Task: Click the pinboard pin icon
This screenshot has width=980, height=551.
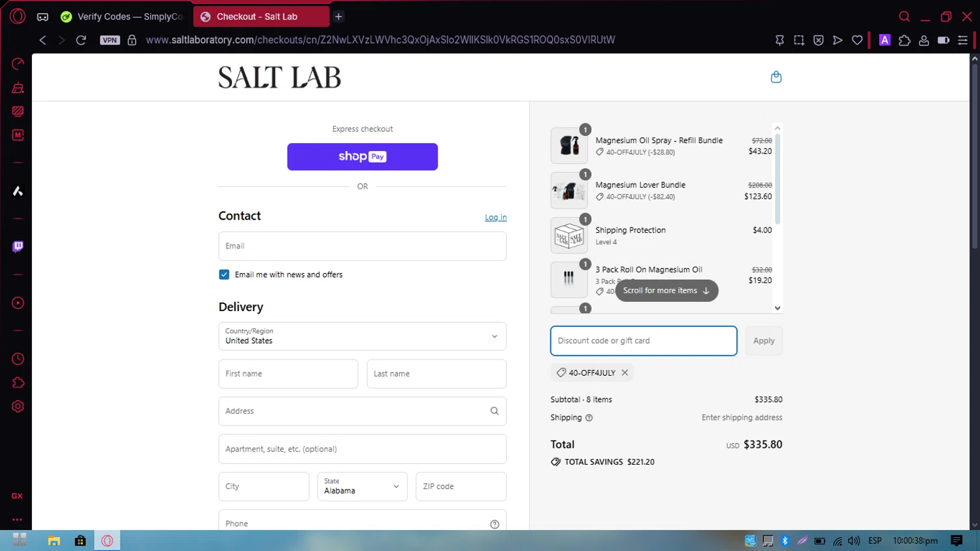Action: [779, 40]
